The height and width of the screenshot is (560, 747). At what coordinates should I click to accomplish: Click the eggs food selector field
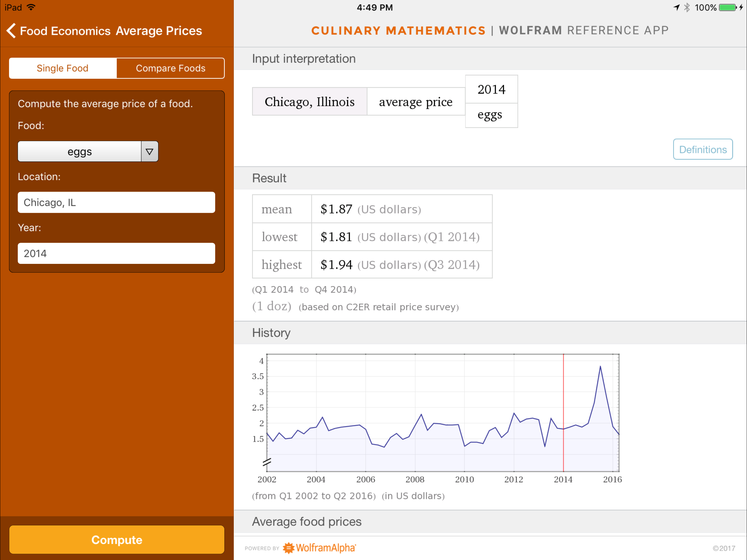pos(80,152)
